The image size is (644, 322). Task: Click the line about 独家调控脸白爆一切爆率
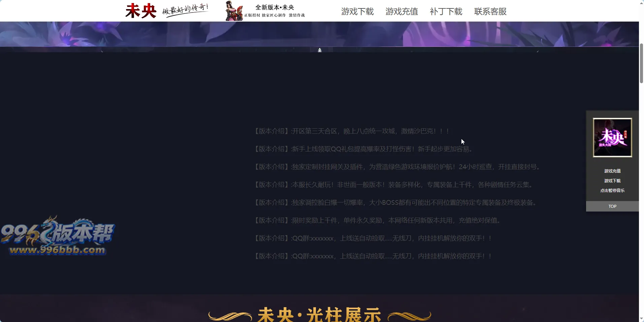396,202
